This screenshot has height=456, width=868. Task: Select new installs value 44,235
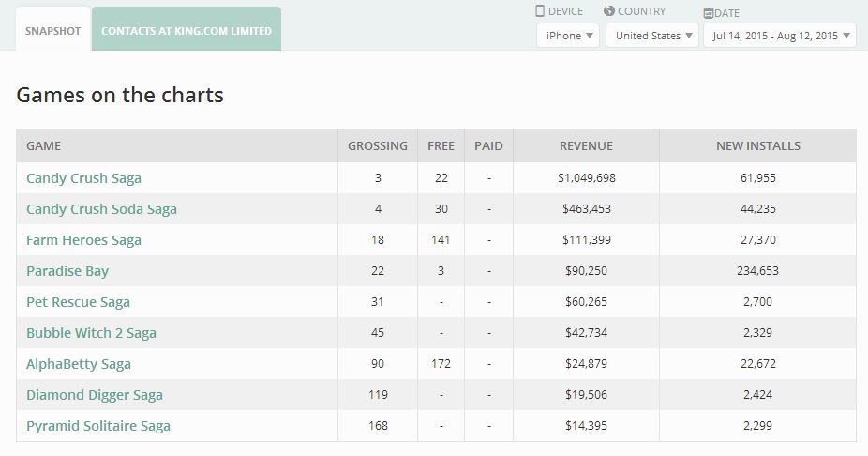coord(757,209)
